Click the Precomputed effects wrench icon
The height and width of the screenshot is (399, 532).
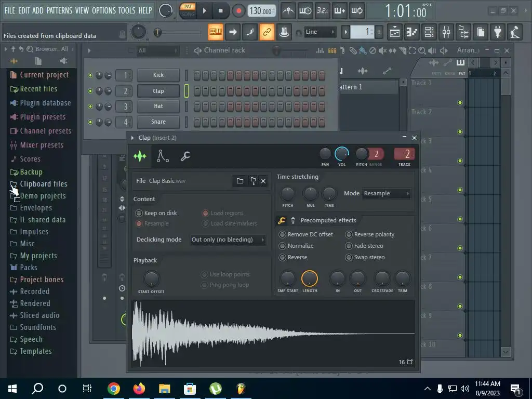tap(281, 220)
